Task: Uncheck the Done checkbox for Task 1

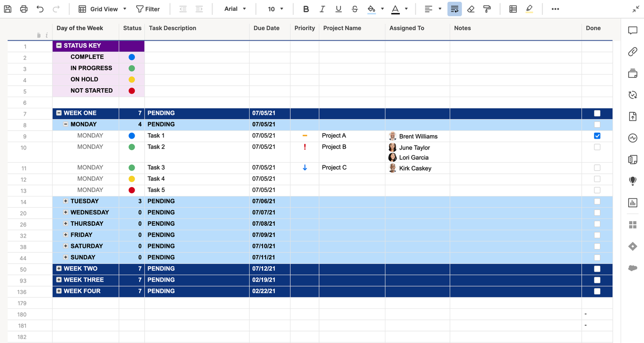Action: click(x=597, y=135)
